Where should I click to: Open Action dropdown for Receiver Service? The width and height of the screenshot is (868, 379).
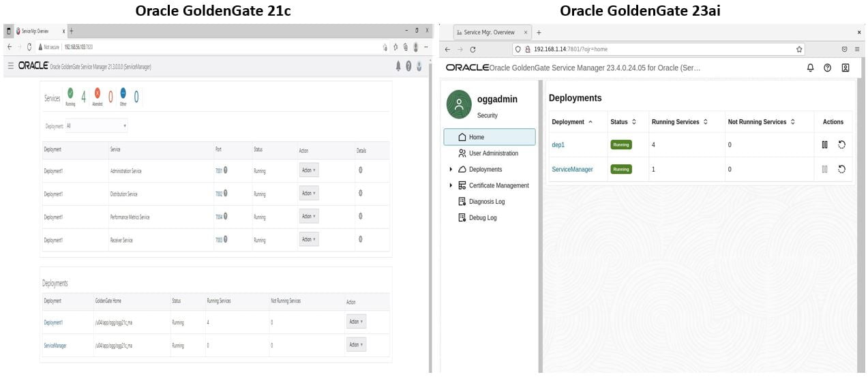pos(308,239)
